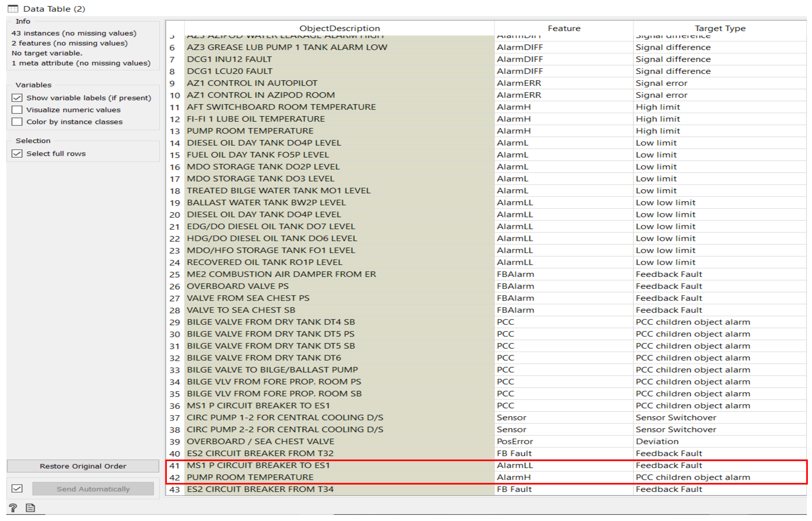Select row 41 number header
Screen dimensions: 812x521
tap(175, 466)
